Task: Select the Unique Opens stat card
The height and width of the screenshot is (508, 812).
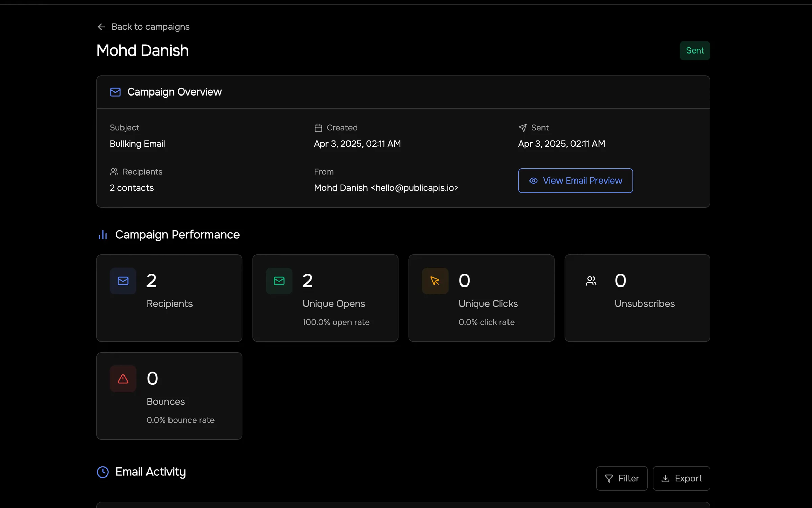Action: click(x=325, y=298)
